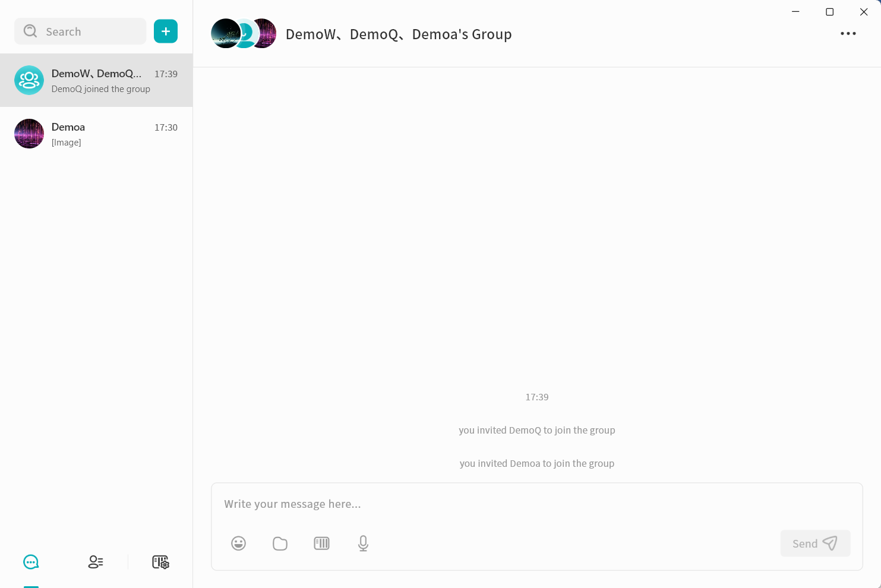Open the settings icon in bottom bar

tap(160, 562)
